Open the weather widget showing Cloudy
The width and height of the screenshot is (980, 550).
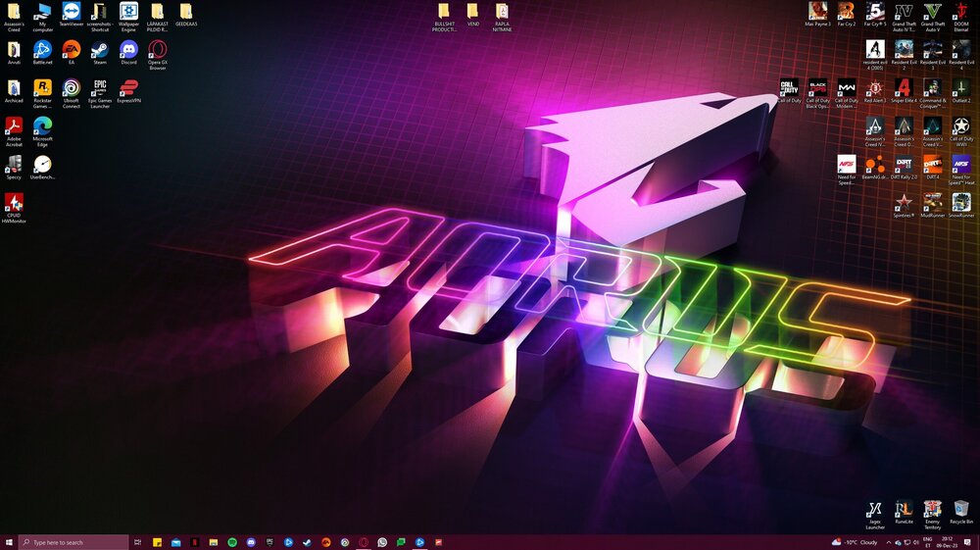click(x=855, y=542)
